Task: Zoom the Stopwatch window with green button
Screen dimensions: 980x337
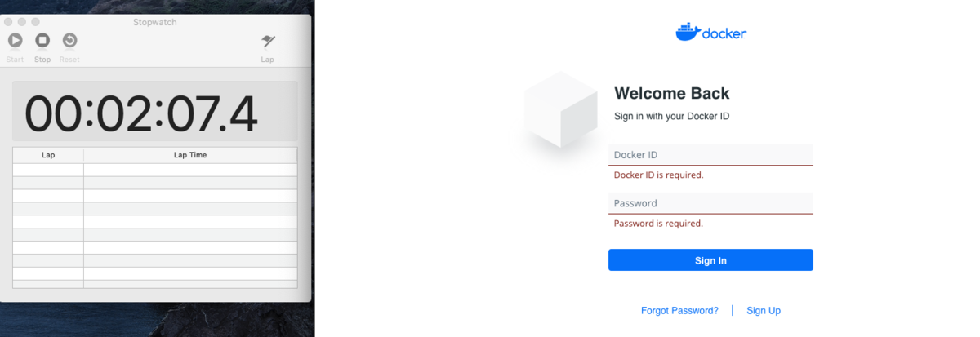Action: coord(36,22)
